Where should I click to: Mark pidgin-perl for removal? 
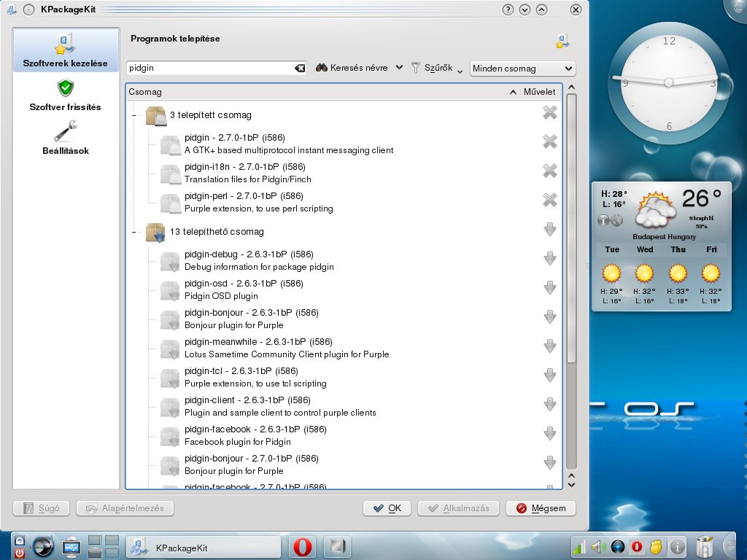click(550, 200)
